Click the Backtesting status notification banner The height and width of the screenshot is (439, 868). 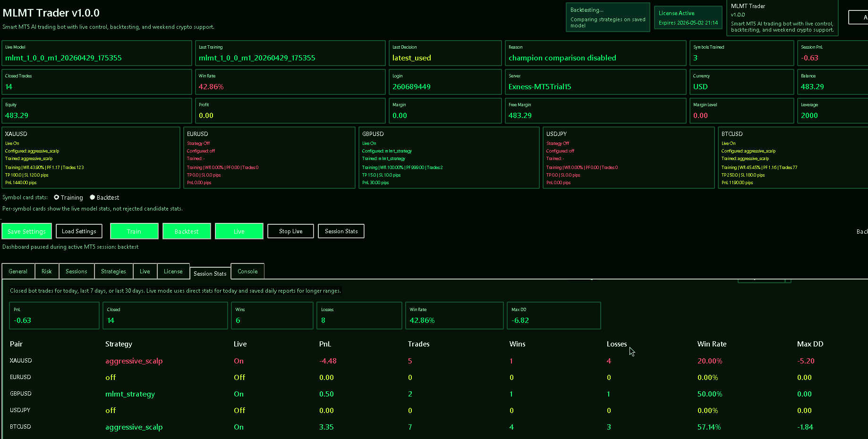(x=607, y=17)
